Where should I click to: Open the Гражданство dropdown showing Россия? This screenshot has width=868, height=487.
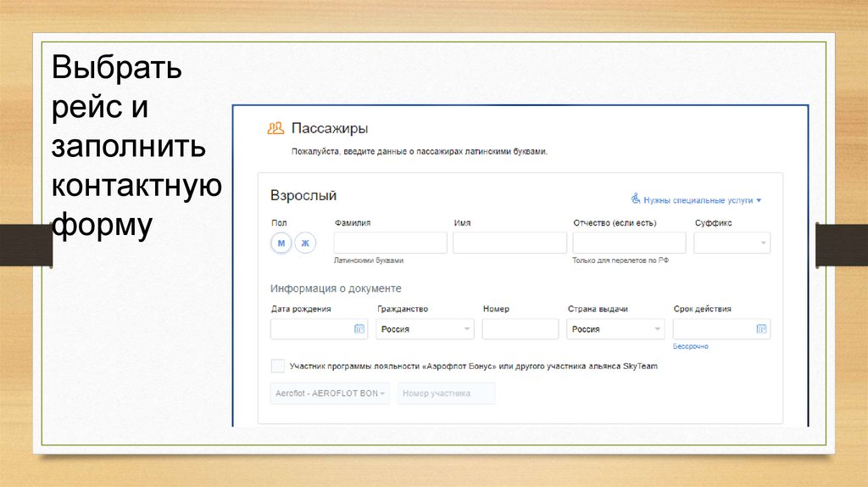pyautogui.click(x=426, y=328)
